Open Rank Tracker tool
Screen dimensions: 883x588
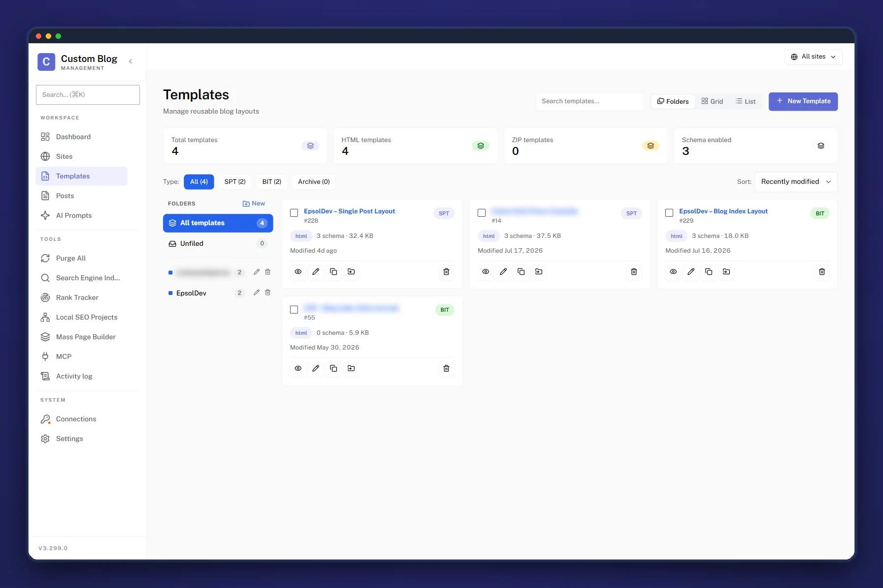tap(82, 297)
